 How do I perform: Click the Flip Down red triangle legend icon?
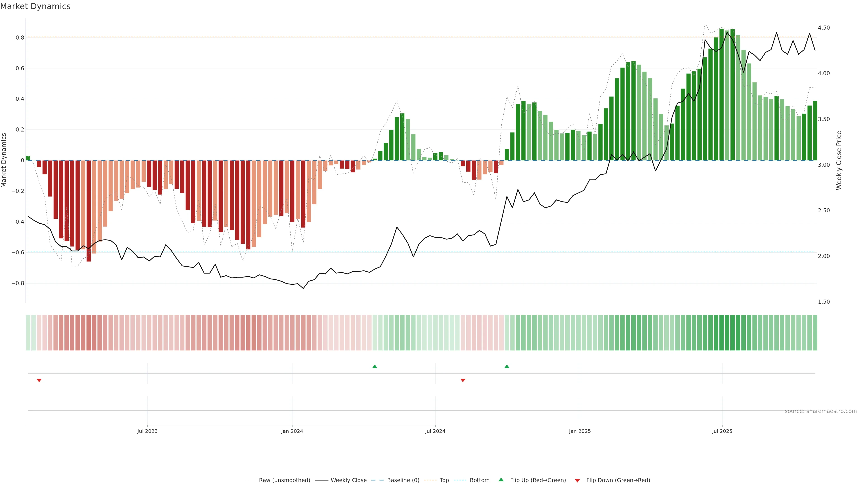coord(577,481)
